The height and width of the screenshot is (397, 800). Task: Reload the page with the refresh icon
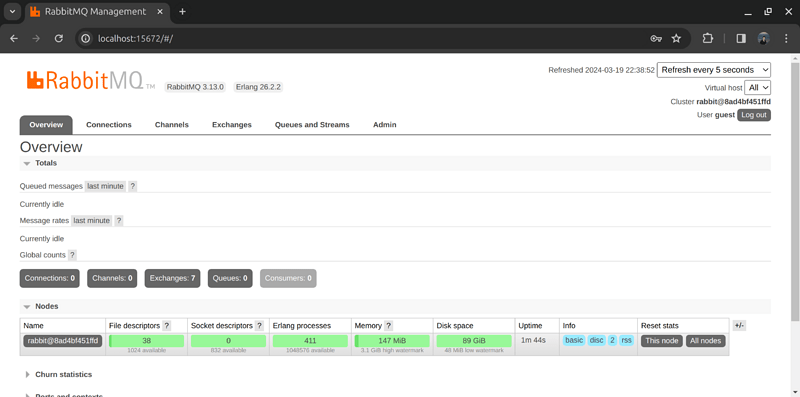[x=59, y=38]
